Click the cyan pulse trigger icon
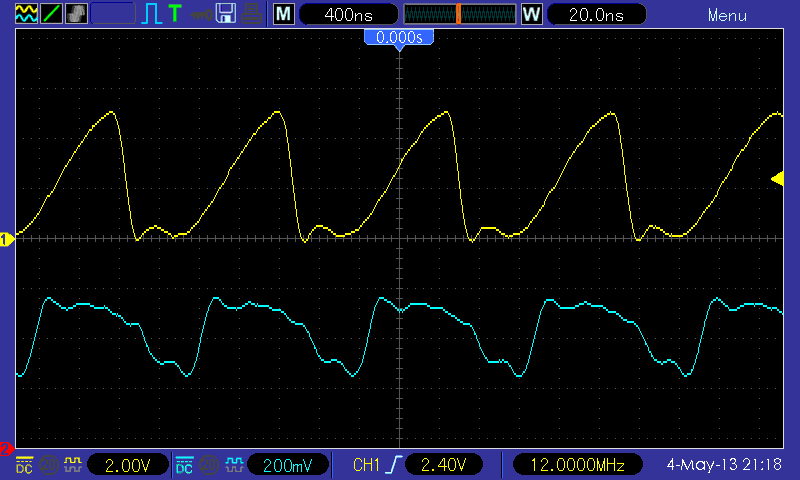 (x=151, y=14)
